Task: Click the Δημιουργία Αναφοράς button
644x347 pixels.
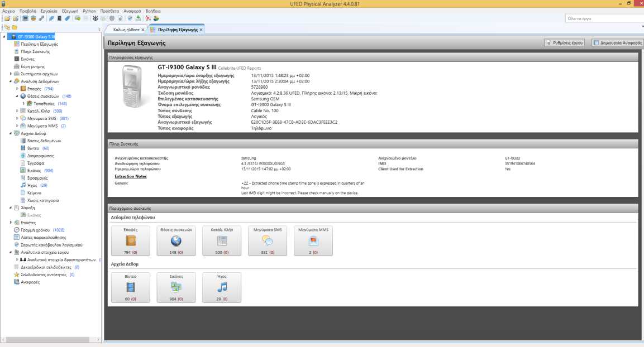Action: [x=617, y=42]
